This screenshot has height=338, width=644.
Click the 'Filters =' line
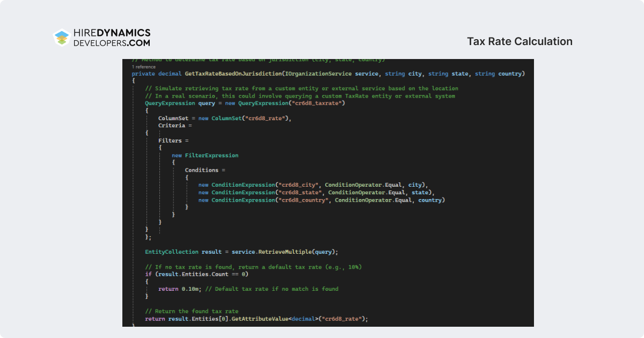coord(173,140)
